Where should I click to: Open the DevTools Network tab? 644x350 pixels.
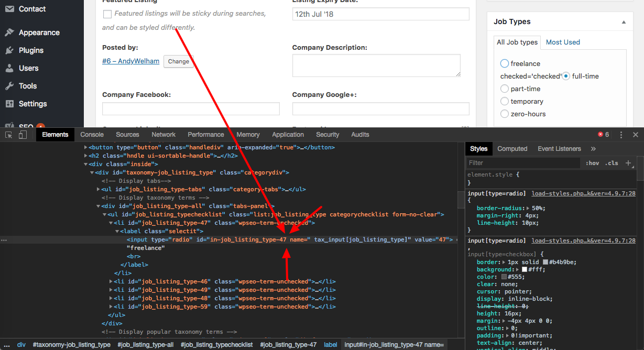pyautogui.click(x=163, y=135)
